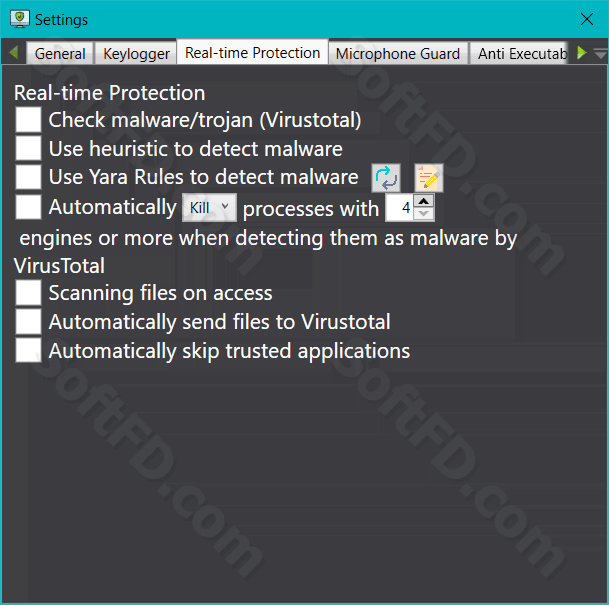Decrease the engines count stepper
Screen dimensions: 609x605
pos(424,214)
